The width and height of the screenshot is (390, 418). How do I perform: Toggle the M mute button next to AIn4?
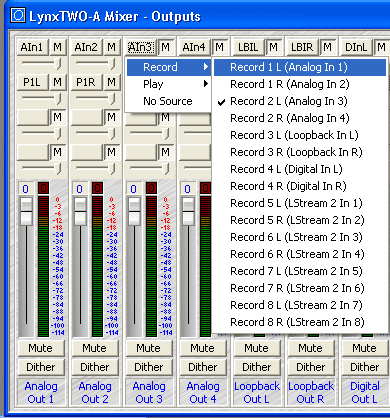(220, 47)
